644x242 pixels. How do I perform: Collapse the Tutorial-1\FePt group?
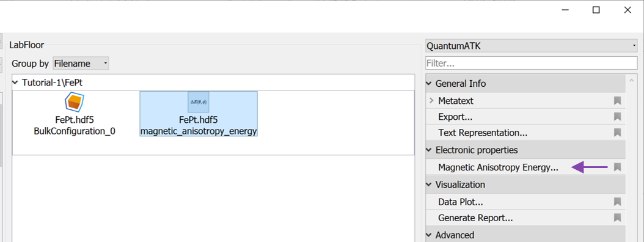pyautogui.click(x=15, y=82)
